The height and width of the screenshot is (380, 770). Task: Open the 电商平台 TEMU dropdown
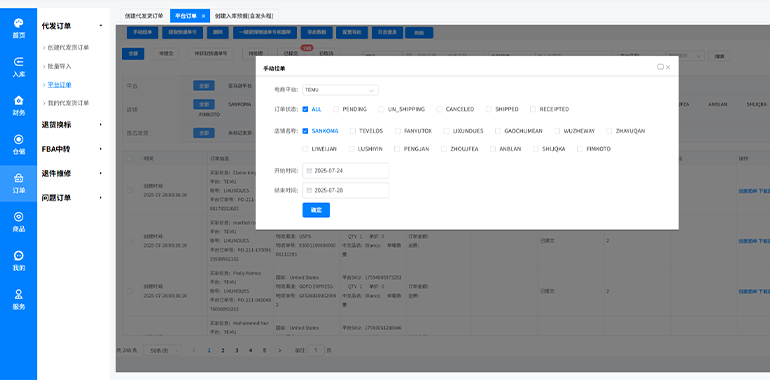pos(340,90)
